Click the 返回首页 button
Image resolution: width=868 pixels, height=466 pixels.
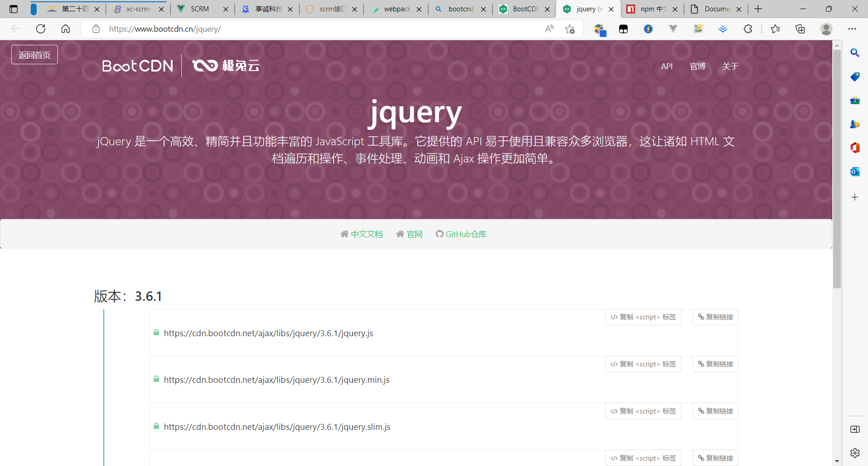click(34, 55)
